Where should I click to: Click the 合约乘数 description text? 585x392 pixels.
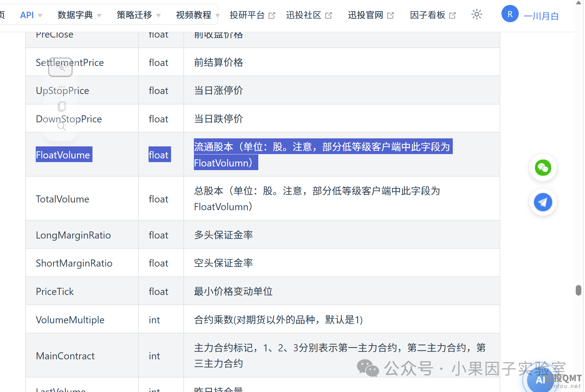(x=278, y=320)
